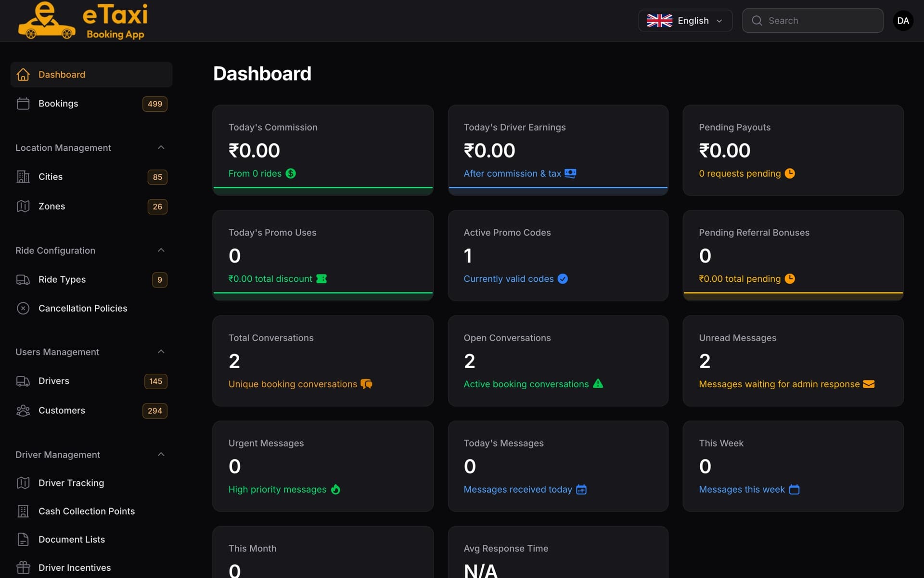The image size is (924, 578).
Task: Click inside the Search field
Action: point(812,21)
